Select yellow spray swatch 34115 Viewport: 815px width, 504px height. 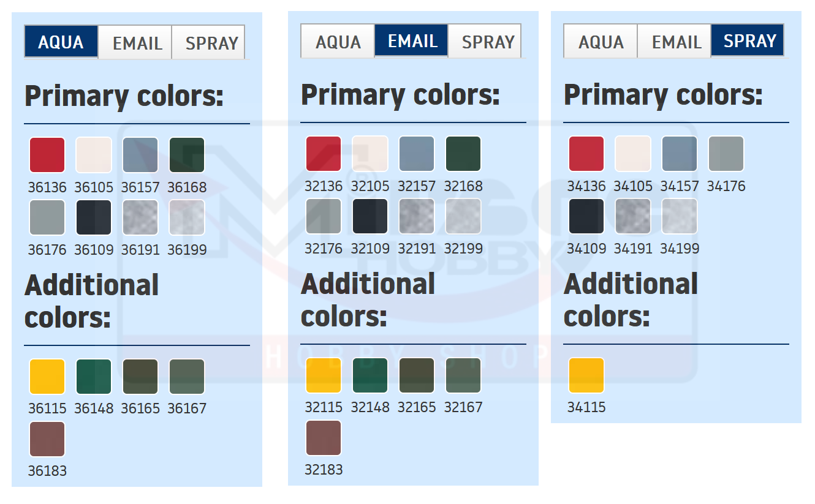(x=586, y=375)
